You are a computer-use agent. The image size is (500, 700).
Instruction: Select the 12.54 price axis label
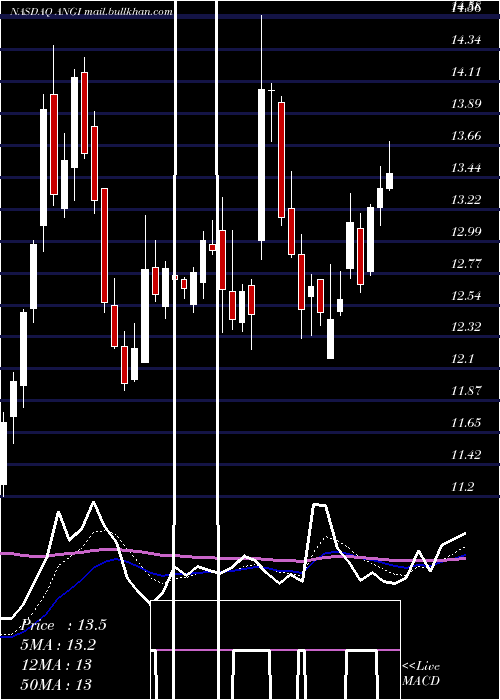pyautogui.click(x=466, y=296)
